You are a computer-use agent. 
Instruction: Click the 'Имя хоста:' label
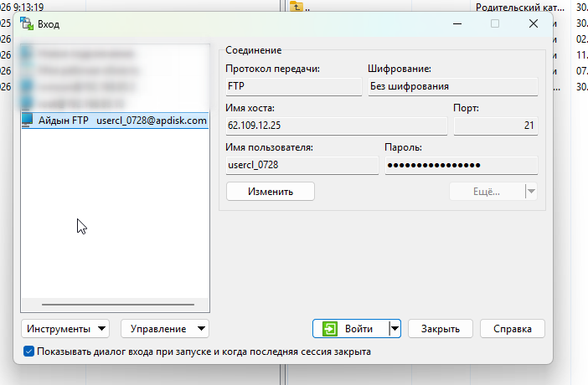click(250, 108)
